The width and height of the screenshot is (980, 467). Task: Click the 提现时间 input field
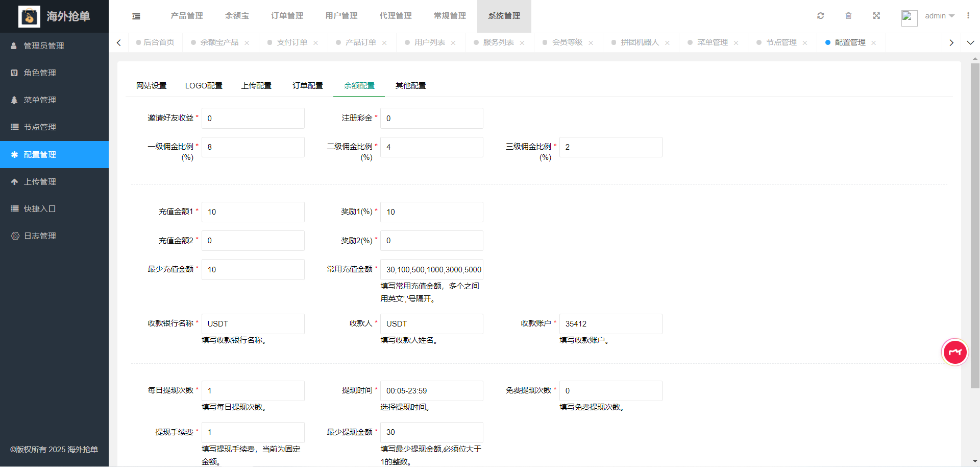click(431, 391)
